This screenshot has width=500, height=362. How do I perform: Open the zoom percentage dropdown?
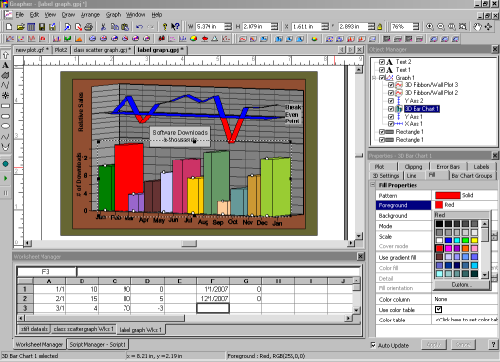[416, 27]
